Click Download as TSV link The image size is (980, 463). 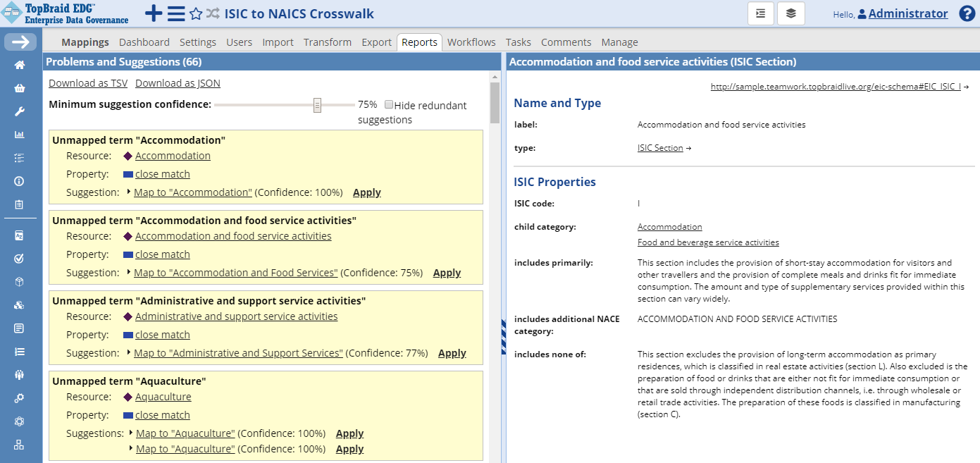tap(88, 83)
